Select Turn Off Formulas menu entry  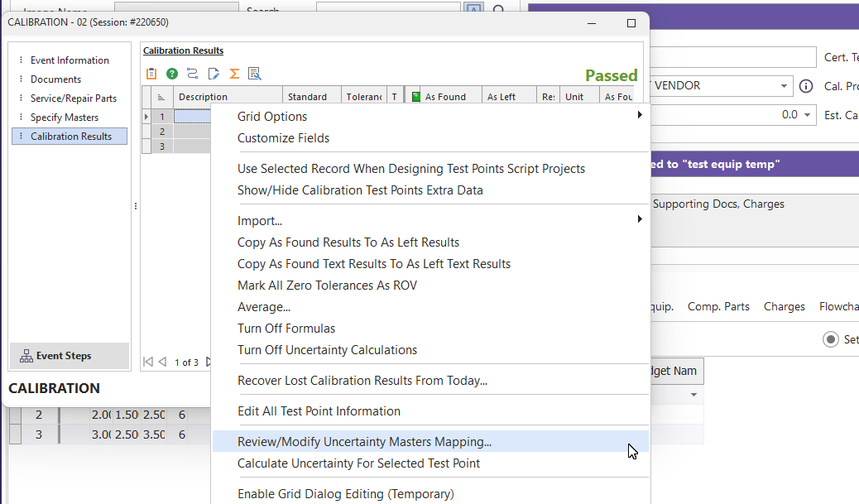tap(286, 329)
